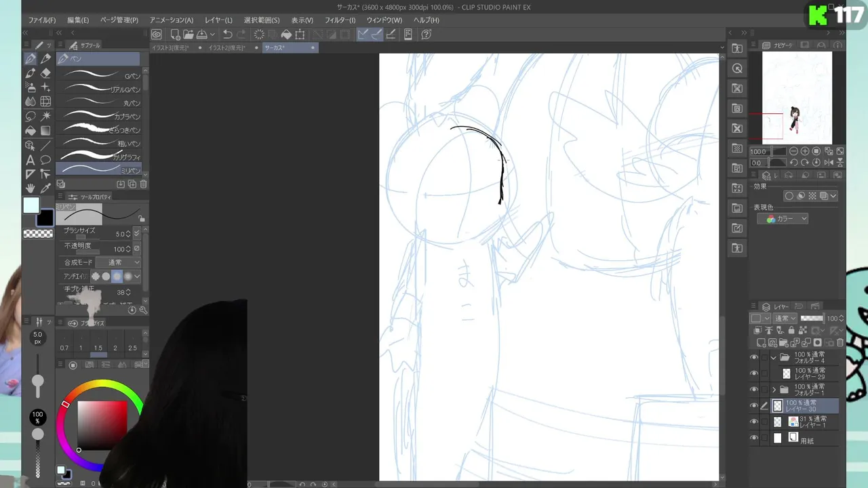This screenshot has height=488, width=868.
Task: Toggle visibility of フォルダー 1
Action: pos(754,390)
